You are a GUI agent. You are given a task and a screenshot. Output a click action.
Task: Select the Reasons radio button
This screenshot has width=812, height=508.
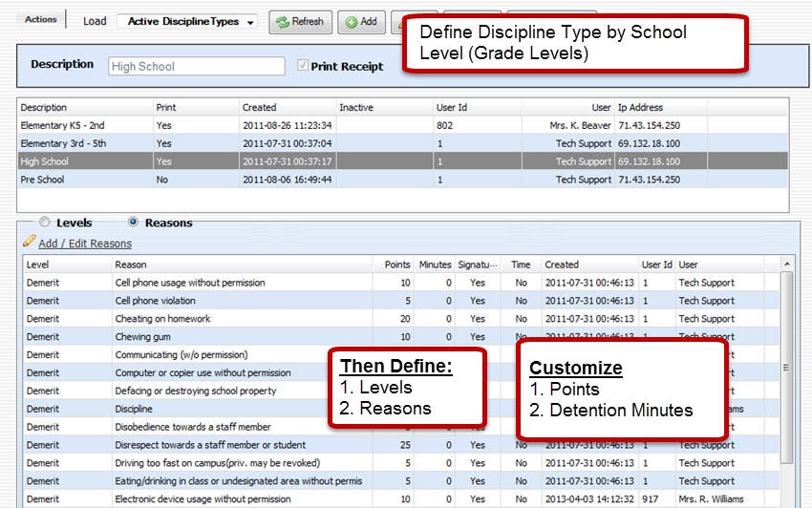[x=133, y=222]
